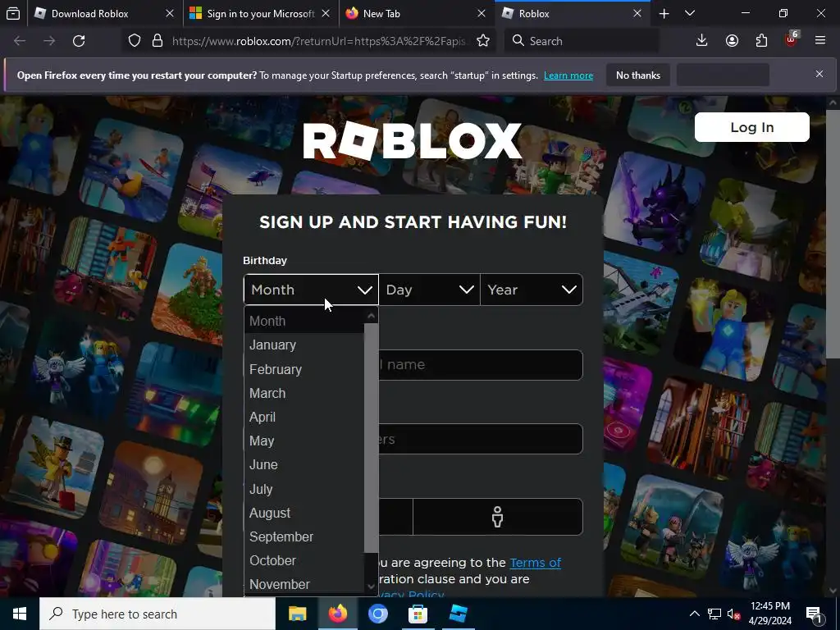Open the Terms of Use link
Screen dimensions: 840x630
535,563
